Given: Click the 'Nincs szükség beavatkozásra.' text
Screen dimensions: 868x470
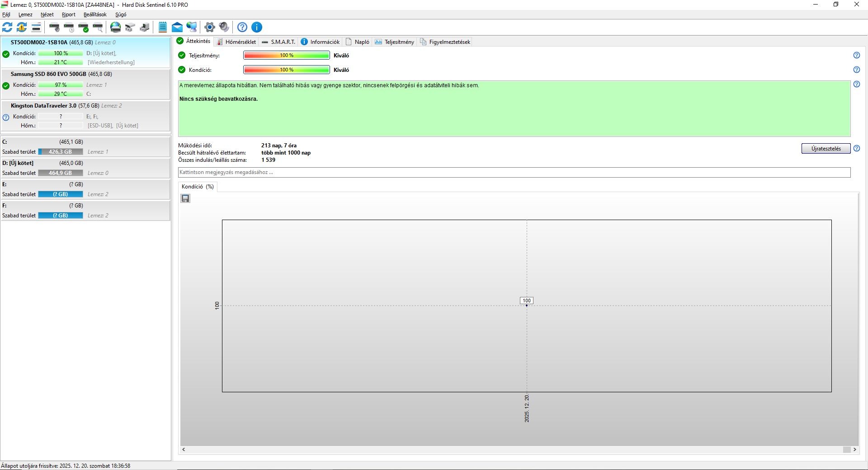Looking at the screenshot, I should [218, 99].
